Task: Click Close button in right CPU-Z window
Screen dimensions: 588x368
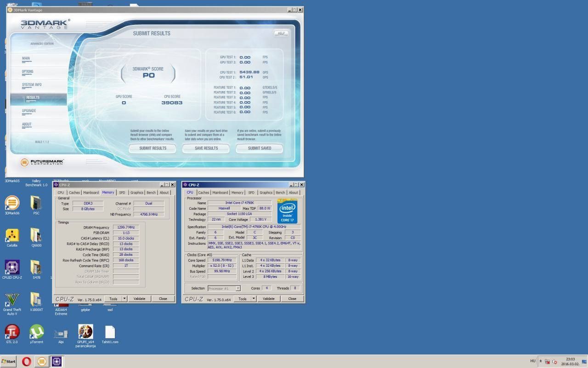Action: [292, 299]
